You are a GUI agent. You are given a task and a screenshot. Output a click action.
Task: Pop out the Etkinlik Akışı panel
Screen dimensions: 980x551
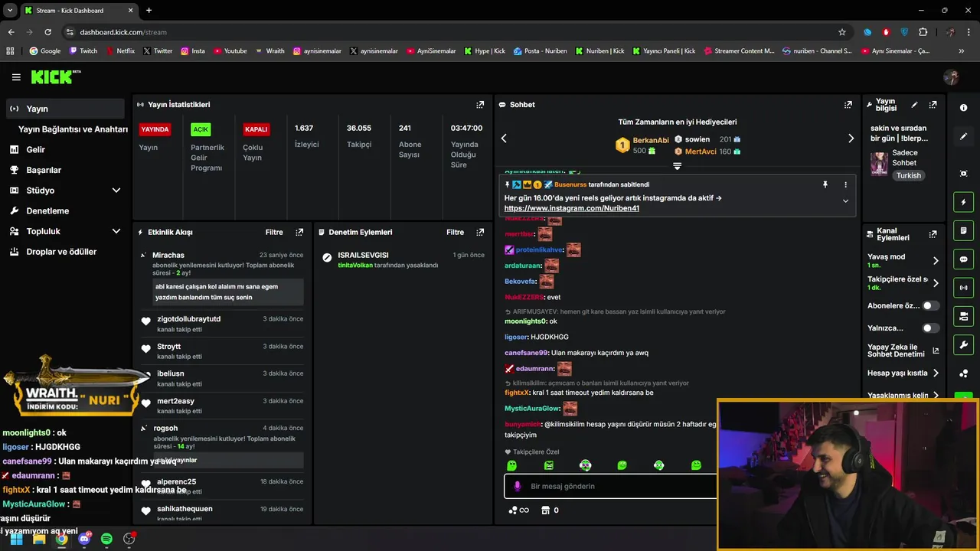[x=299, y=232]
